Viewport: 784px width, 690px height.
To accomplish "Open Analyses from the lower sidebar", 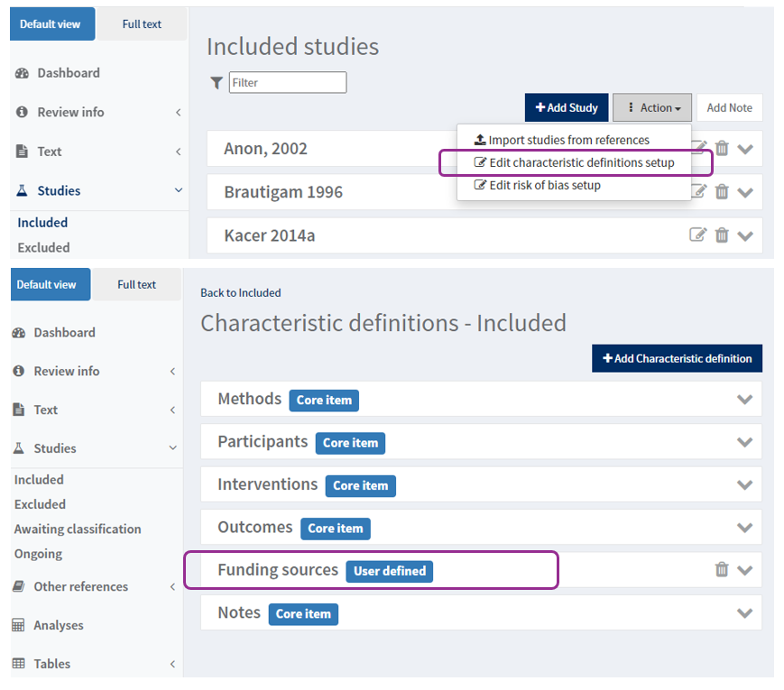I will pyautogui.click(x=58, y=625).
